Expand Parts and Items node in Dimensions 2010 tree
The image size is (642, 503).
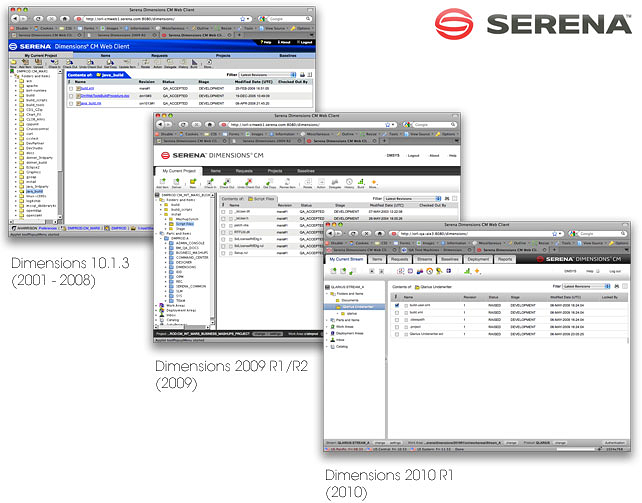[x=327, y=320]
